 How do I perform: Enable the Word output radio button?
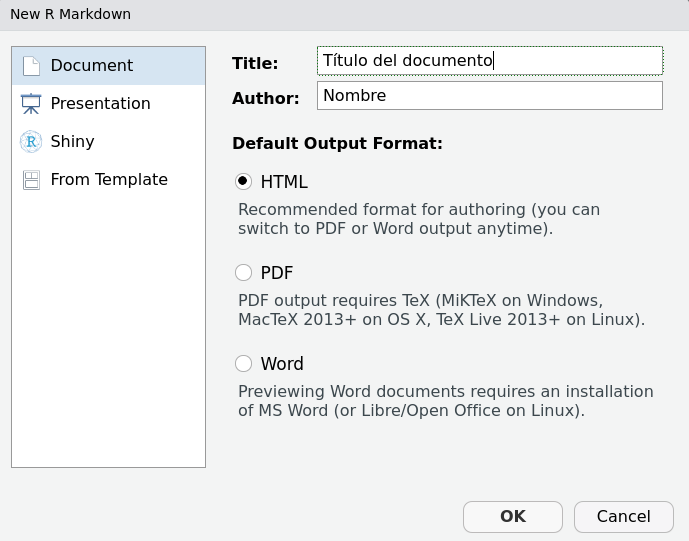click(x=243, y=364)
